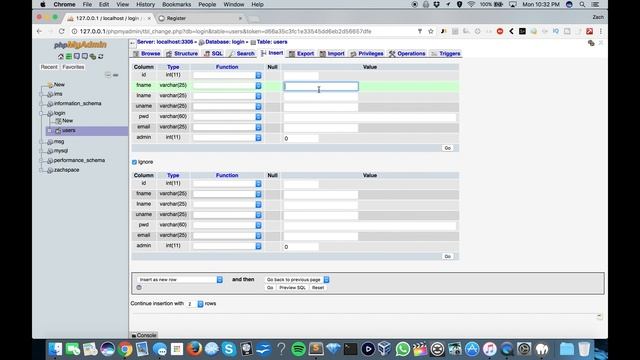Screen dimensions: 640x360
Task: Open Spotlight search in menu bar
Action: 582,4
